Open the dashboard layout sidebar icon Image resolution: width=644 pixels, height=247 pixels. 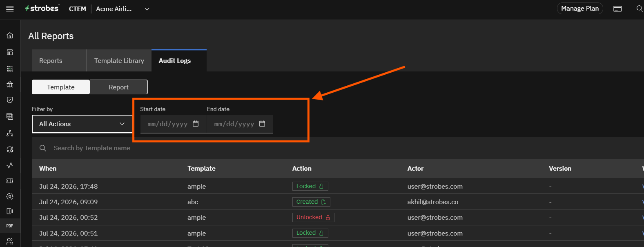tap(10, 52)
